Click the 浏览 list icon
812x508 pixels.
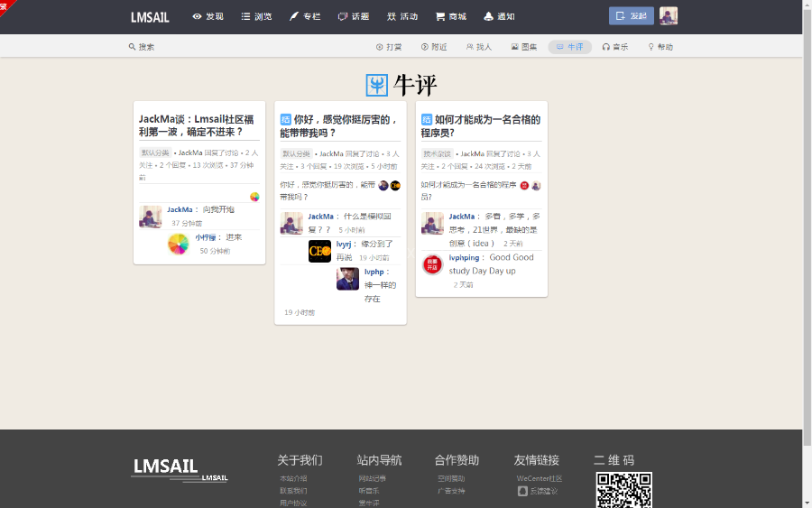pos(245,16)
